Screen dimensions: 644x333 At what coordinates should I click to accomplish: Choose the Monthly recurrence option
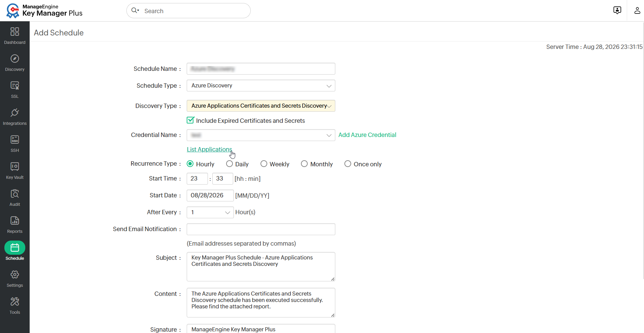304,164
